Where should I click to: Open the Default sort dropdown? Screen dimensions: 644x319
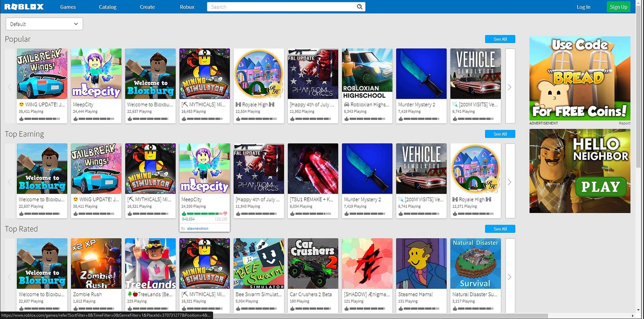point(44,24)
